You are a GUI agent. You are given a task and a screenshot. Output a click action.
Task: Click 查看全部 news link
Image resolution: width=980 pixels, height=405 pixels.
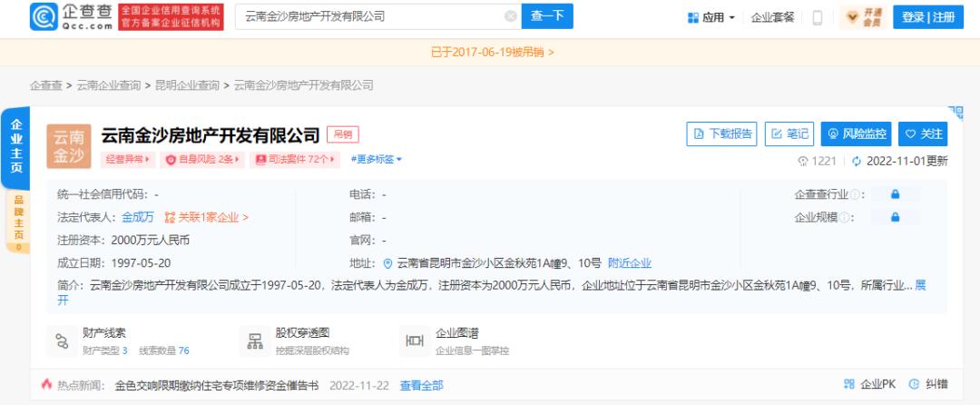coord(421,386)
